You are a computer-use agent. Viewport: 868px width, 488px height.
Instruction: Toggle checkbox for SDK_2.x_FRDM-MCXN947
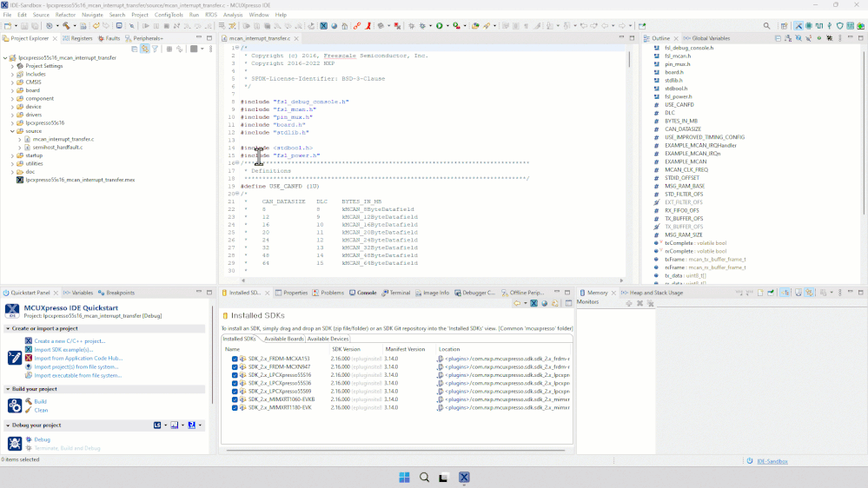pyautogui.click(x=235, y=366)
